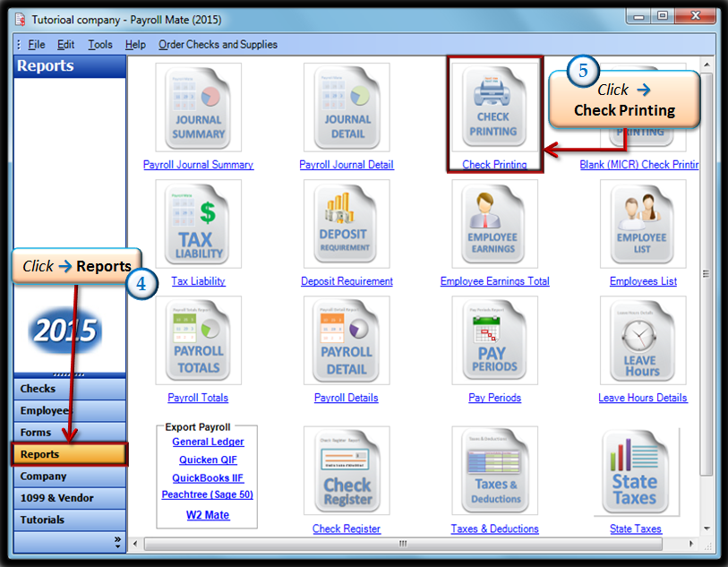Click the Check Register link
Viewport: 728px width, 567px height.
[347, 528]
